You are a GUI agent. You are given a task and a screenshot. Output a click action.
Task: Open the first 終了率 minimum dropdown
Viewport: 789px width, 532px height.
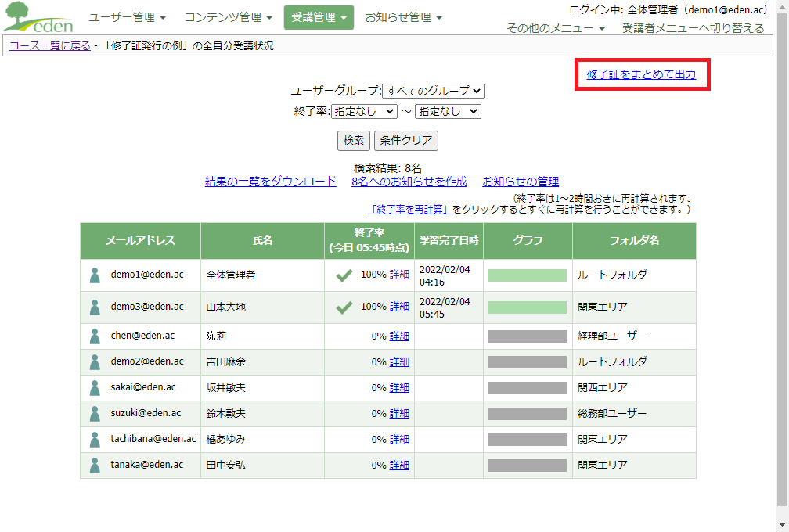(364, 112)
